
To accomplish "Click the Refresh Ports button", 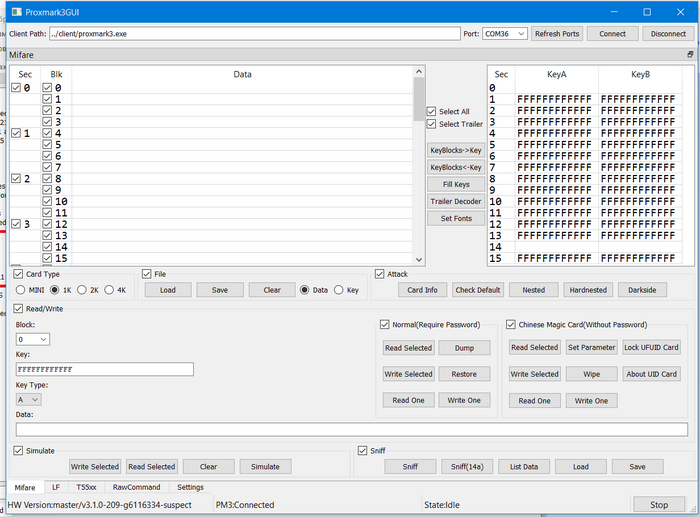I will (557, 33).
